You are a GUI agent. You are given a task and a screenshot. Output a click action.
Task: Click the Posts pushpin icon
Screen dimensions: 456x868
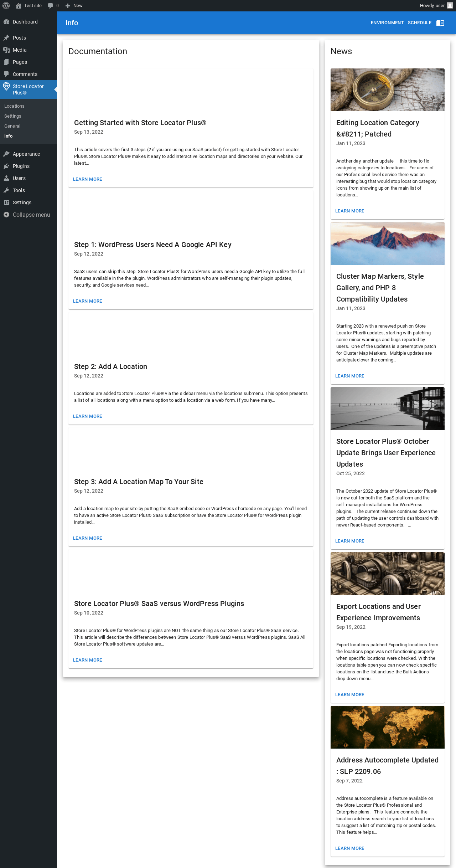tap(6, 38)
